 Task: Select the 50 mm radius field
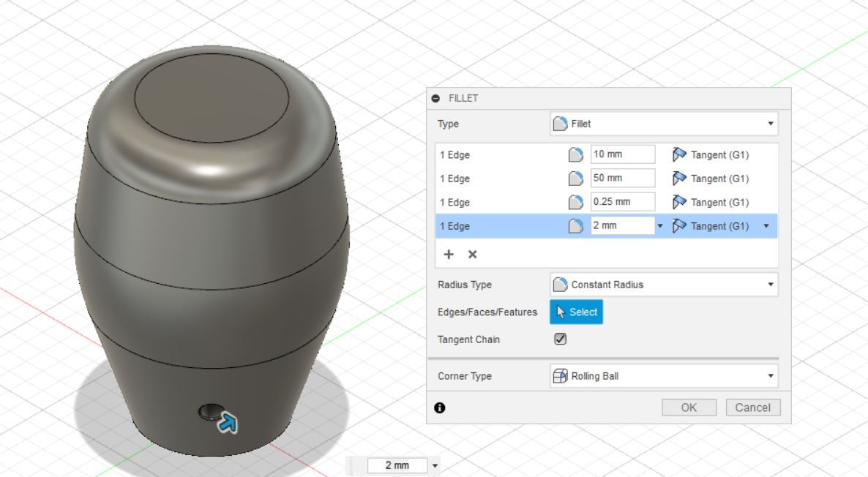pyautogui.click(x=623, y=179)
